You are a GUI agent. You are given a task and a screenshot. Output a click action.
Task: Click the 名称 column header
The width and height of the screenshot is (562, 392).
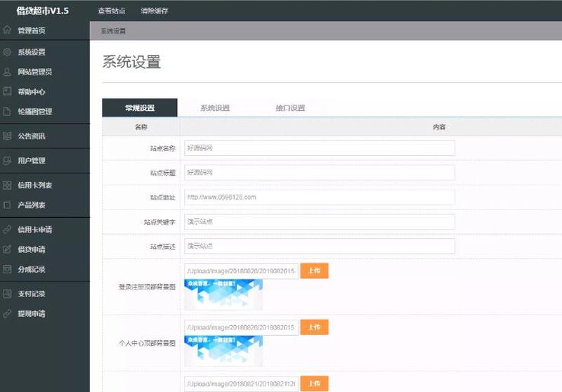tap(141, 127)
